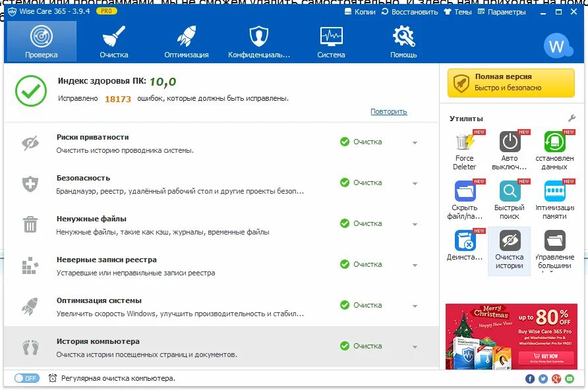
Task: Switch to the Очистка tab
Action: [x=114, y=42]
